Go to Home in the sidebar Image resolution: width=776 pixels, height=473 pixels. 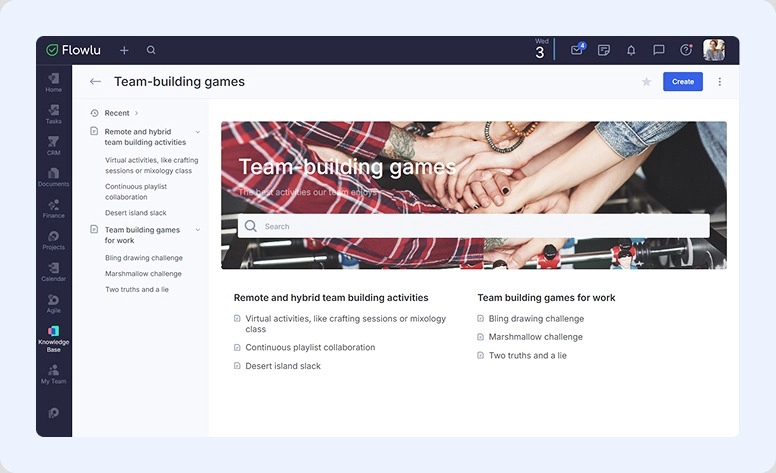pos(53,83)
